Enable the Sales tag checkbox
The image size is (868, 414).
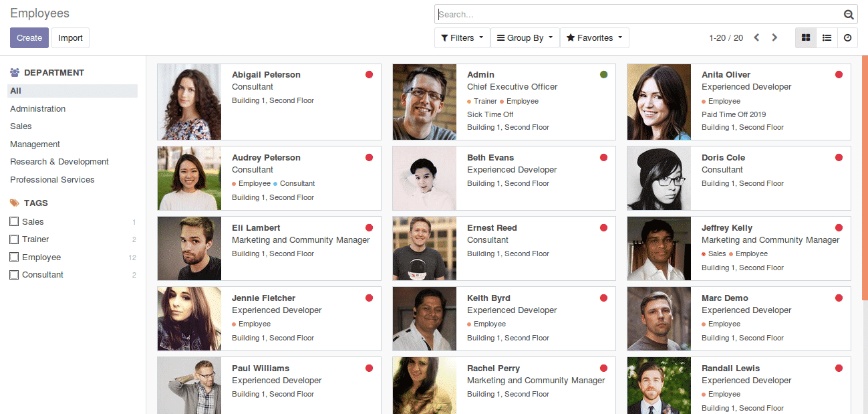pos(14,221)
